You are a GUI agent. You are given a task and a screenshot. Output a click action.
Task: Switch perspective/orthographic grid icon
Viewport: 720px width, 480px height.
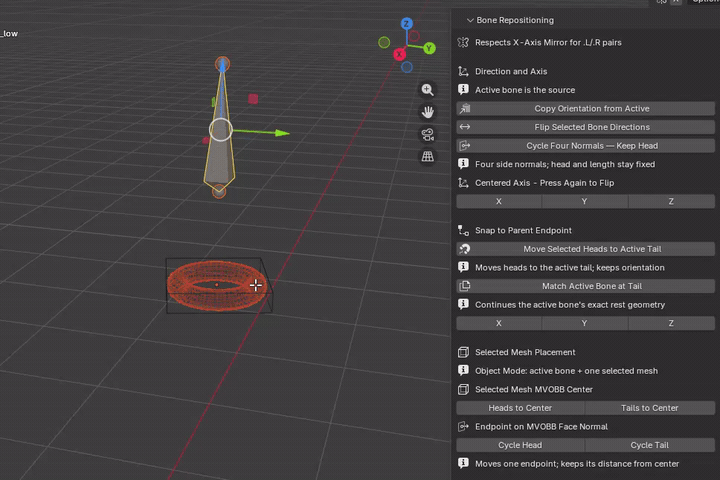[x=428, y=156]
